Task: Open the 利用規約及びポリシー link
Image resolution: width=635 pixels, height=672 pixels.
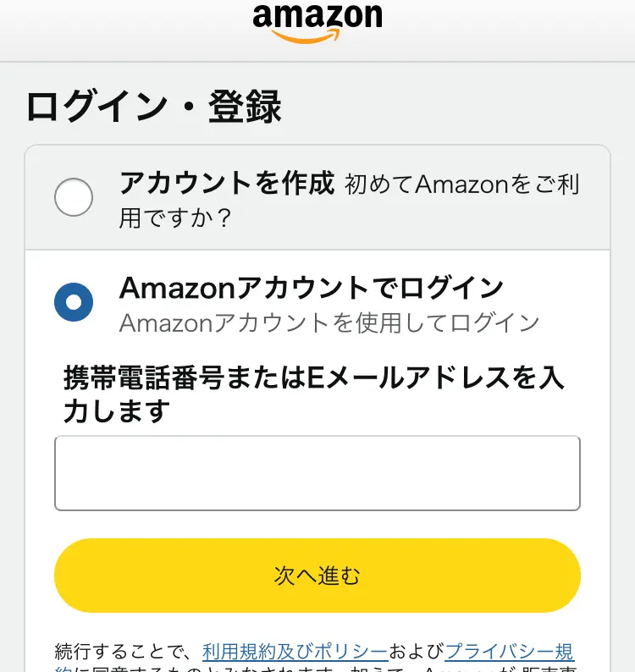Action: point(295,652)
